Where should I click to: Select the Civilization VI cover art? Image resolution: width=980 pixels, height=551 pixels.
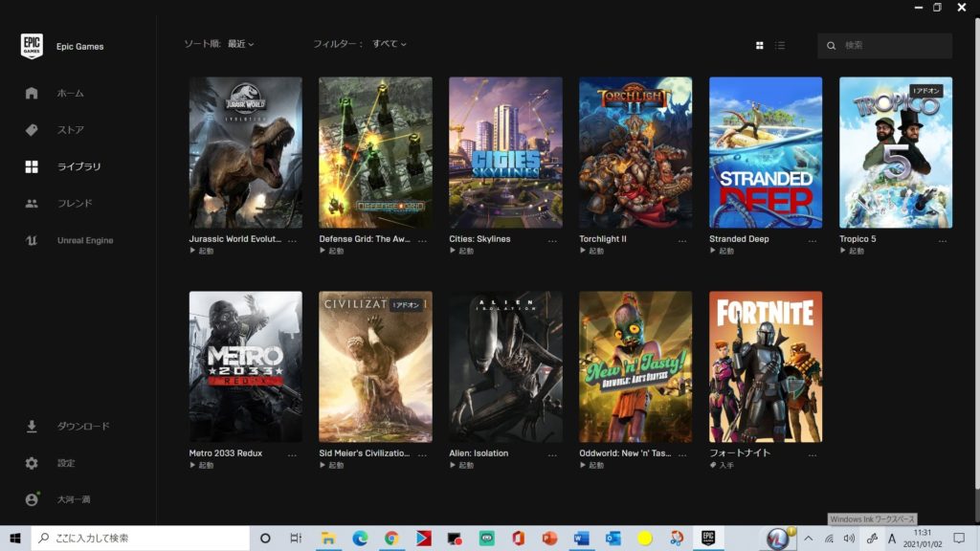pyautogui.click(x=375, y=366)
